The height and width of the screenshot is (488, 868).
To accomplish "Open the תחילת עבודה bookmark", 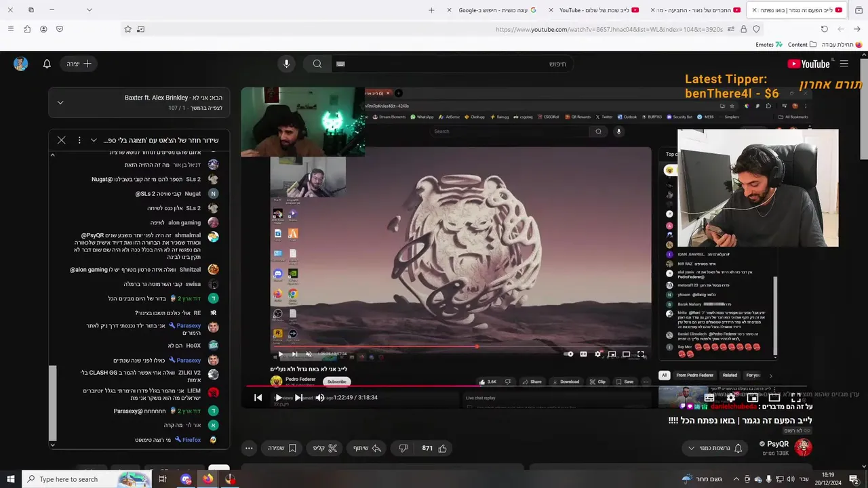I will pyautogui.click(x=842, y=45).
